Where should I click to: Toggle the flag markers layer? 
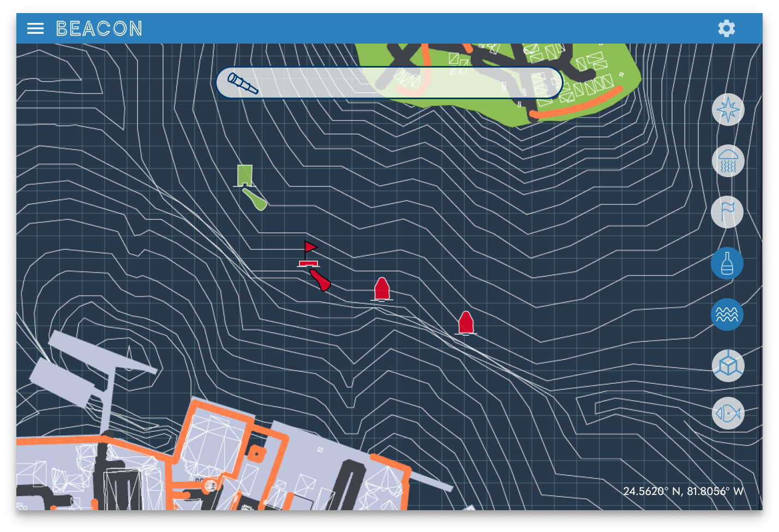coord(727,212)
